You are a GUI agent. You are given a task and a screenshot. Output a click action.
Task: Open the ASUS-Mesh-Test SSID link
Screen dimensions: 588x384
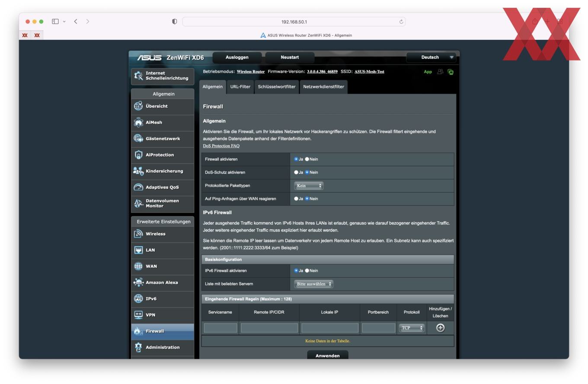370,72
